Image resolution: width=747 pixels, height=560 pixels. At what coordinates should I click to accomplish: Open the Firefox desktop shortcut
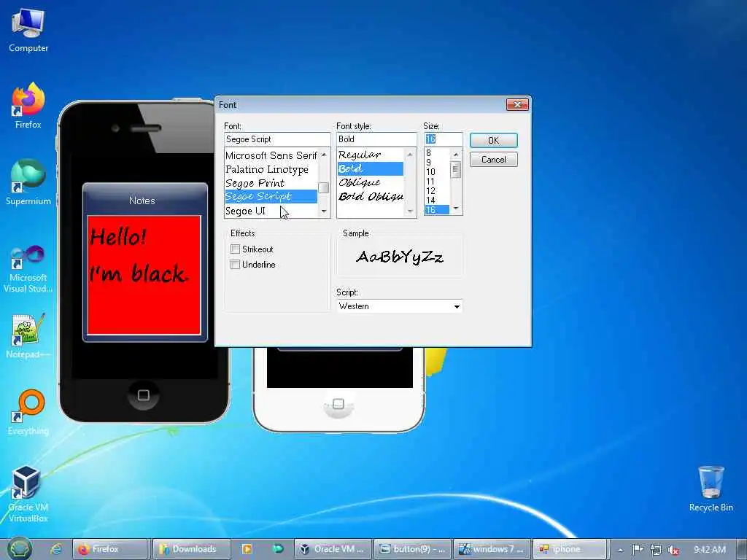pos(28,106)
